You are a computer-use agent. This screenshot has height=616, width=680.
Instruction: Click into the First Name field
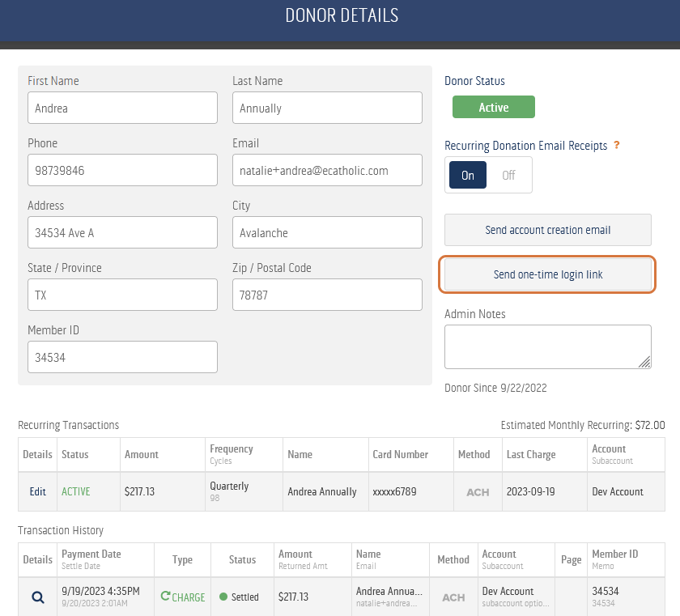122,108
